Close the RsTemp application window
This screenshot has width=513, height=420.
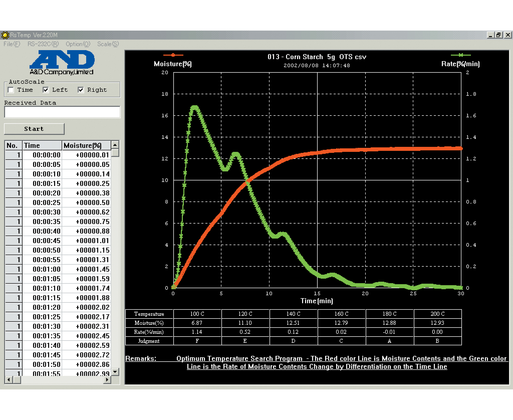pos(507,35)
